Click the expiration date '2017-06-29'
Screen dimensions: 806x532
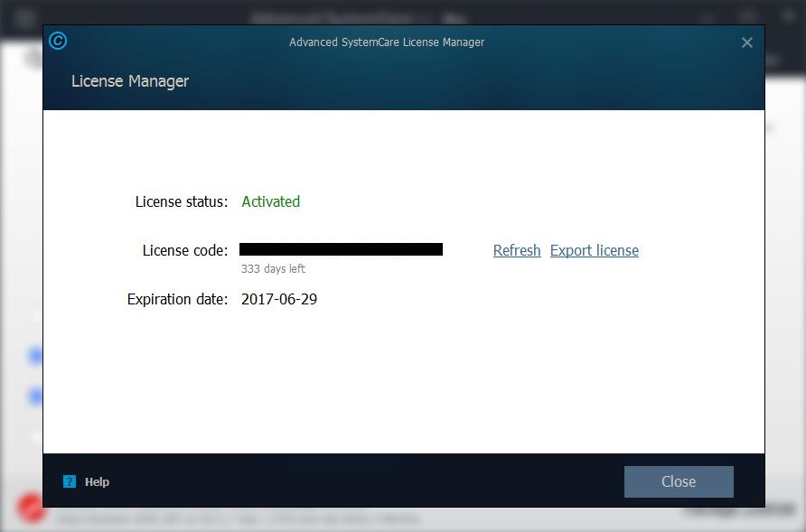[x=278, y=299]
